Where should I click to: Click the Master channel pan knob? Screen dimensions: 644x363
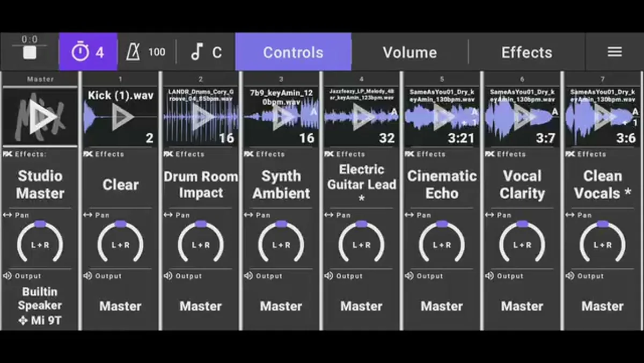pos(40,242)
